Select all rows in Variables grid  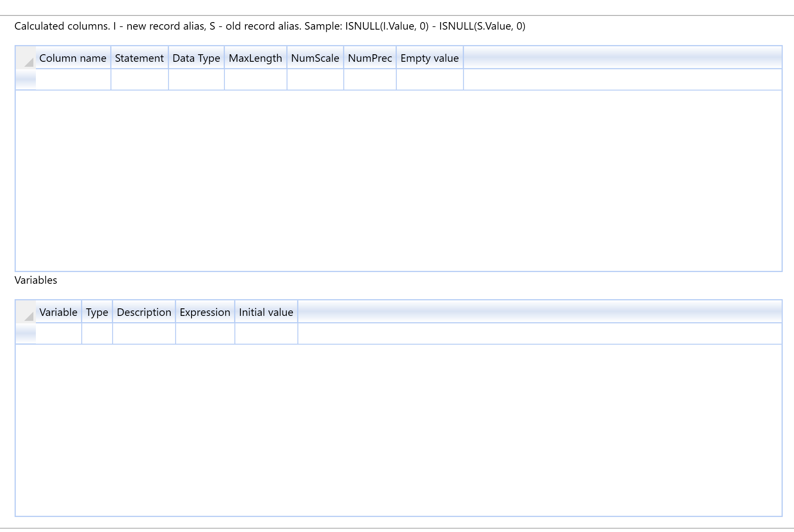coord(26,312)
